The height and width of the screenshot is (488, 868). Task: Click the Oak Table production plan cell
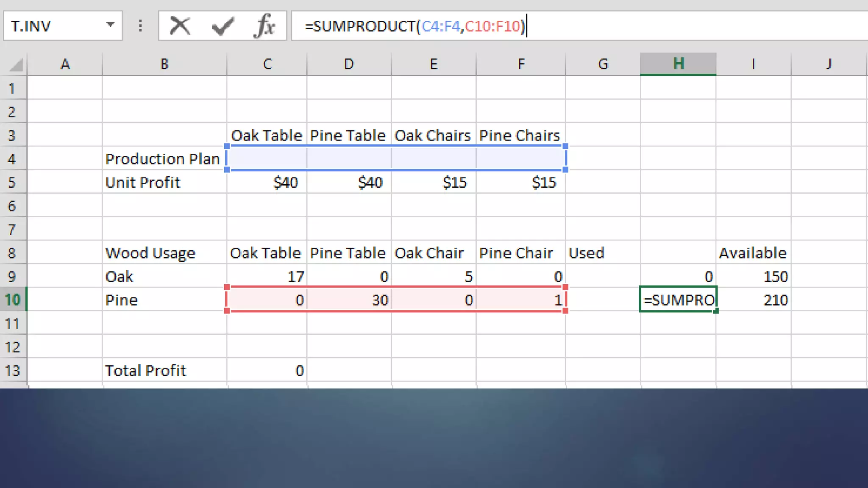coord(267,159)
